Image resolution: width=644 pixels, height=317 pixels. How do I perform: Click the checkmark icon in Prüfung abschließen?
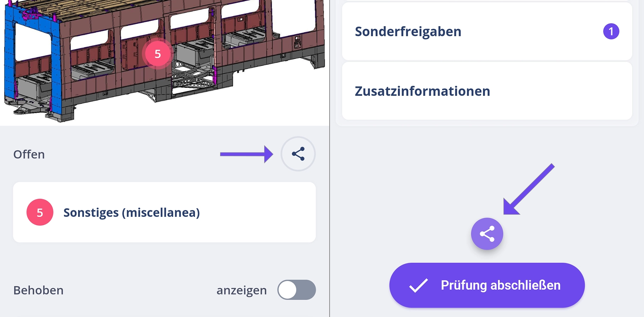pyautogui.click(x=419, y=285)
